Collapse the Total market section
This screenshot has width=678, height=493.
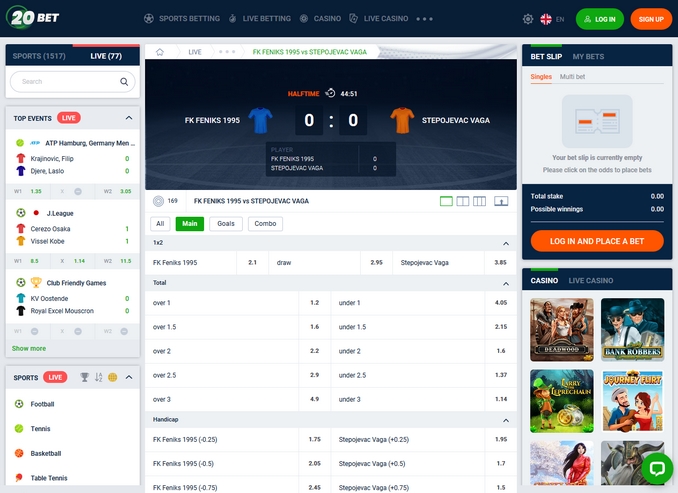[x=505, y=284]
